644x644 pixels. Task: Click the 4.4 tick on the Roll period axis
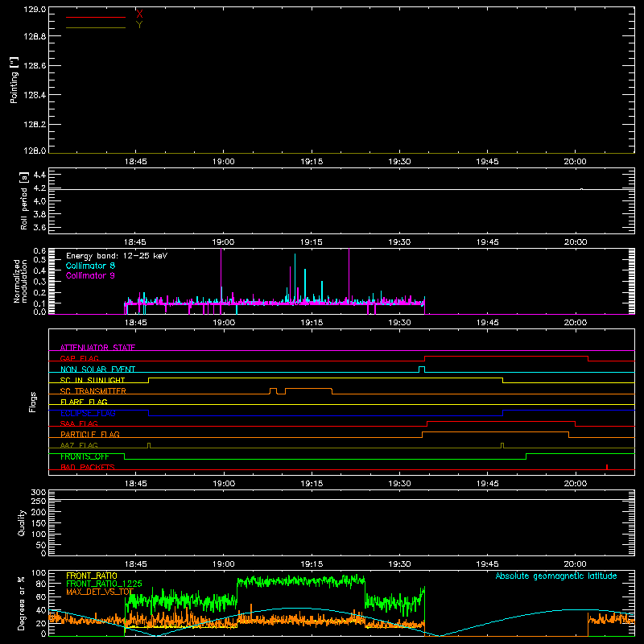[x=39, y=175]
